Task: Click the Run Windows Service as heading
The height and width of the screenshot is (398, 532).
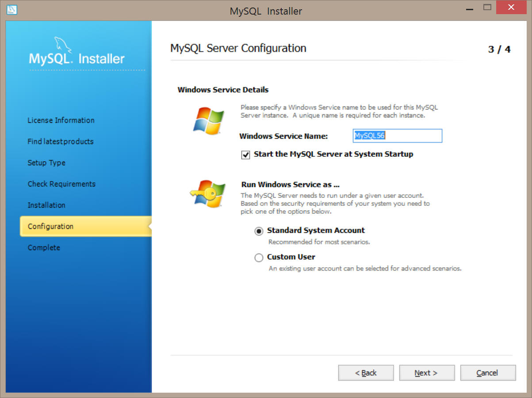Action: pyautogui.click(x=290, y=185)
